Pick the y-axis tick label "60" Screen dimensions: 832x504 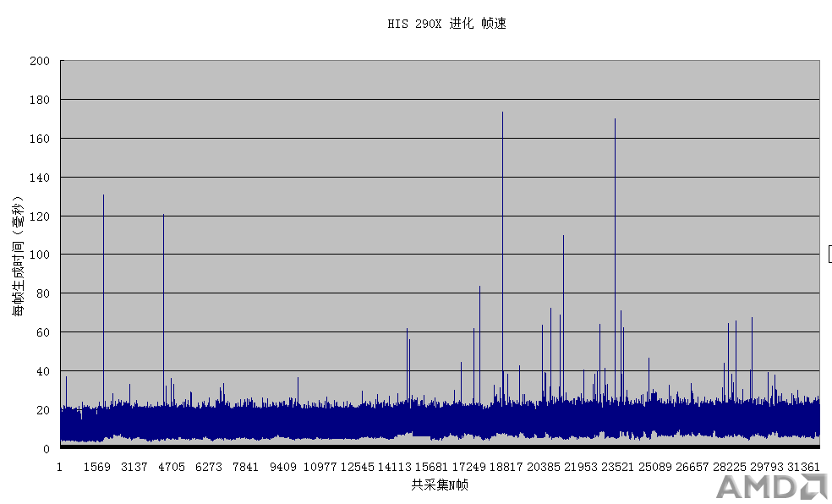point(43,332)
